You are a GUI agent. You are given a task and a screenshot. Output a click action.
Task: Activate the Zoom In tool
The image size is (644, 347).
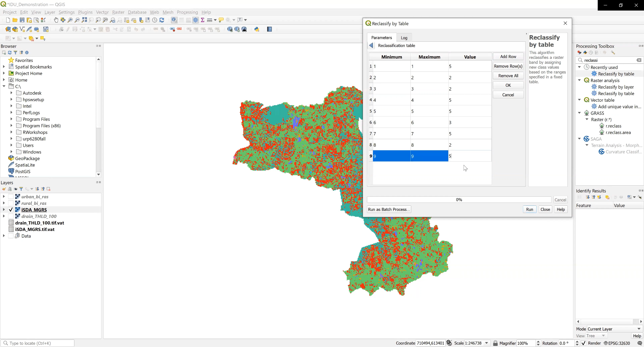[x=70, y=20]
